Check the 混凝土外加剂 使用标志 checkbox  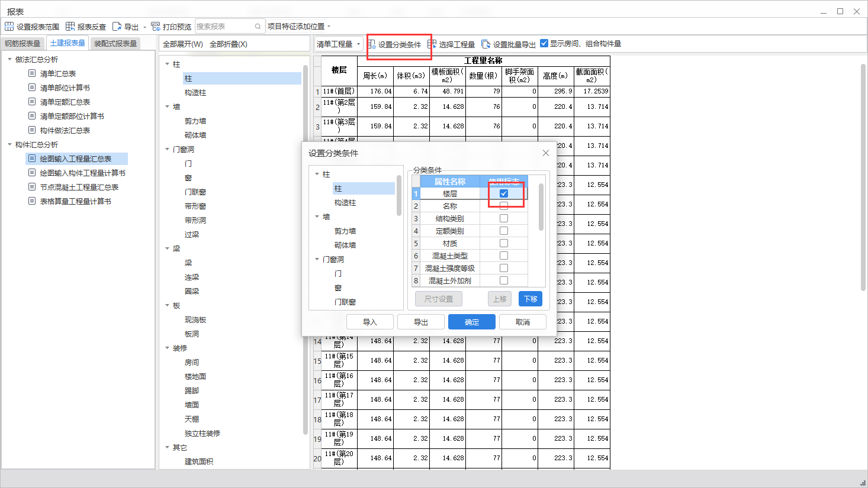pos(504,280)
